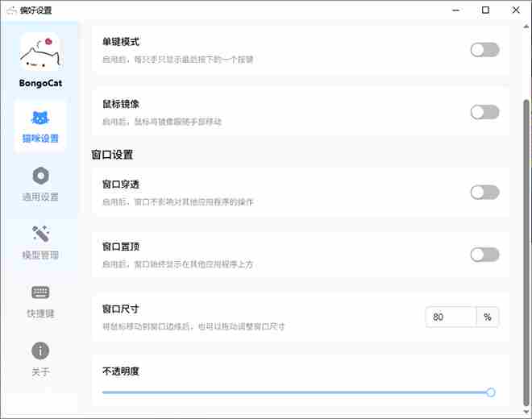Select the 关于 tab label
Screen dimensions: 532x419
pyautogui.click(x=40, y=371)
